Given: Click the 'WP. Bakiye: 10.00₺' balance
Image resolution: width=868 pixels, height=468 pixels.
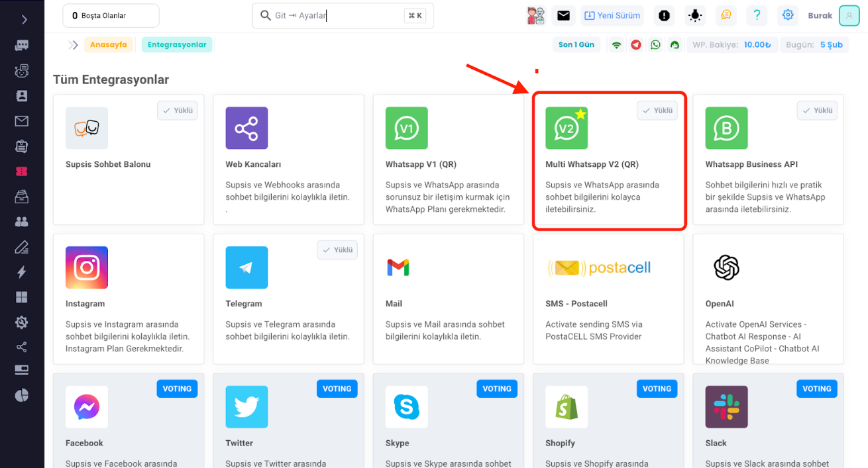Looking at the screenshot, I should [732, 45].
